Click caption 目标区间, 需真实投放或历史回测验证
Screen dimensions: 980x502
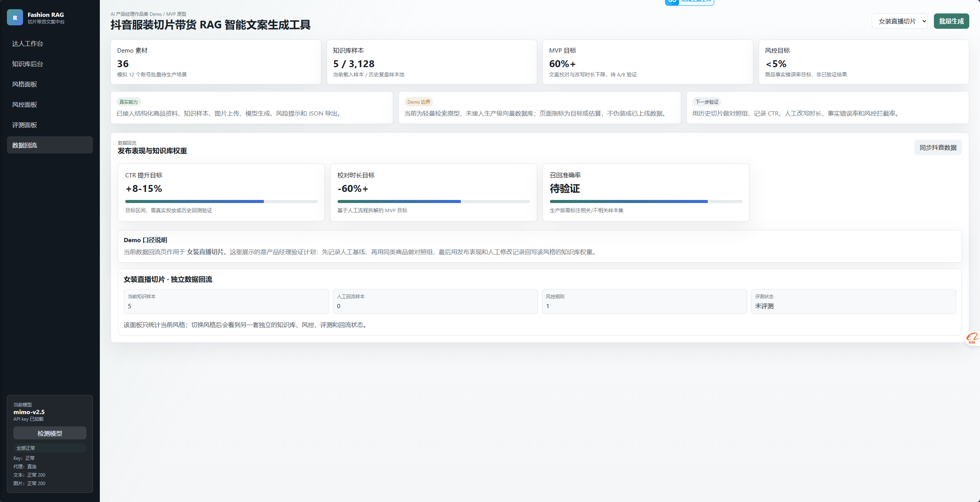tap(169, 210)
